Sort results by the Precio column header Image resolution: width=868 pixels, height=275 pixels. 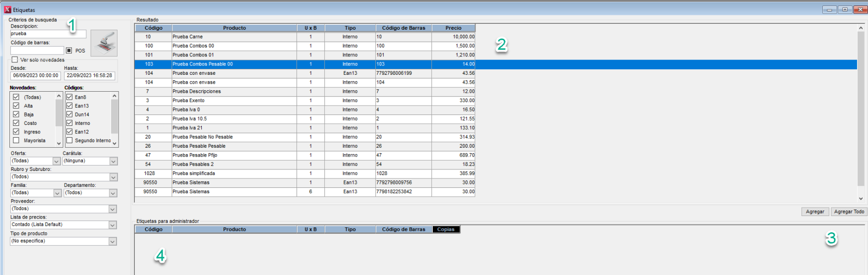(453, 28)
